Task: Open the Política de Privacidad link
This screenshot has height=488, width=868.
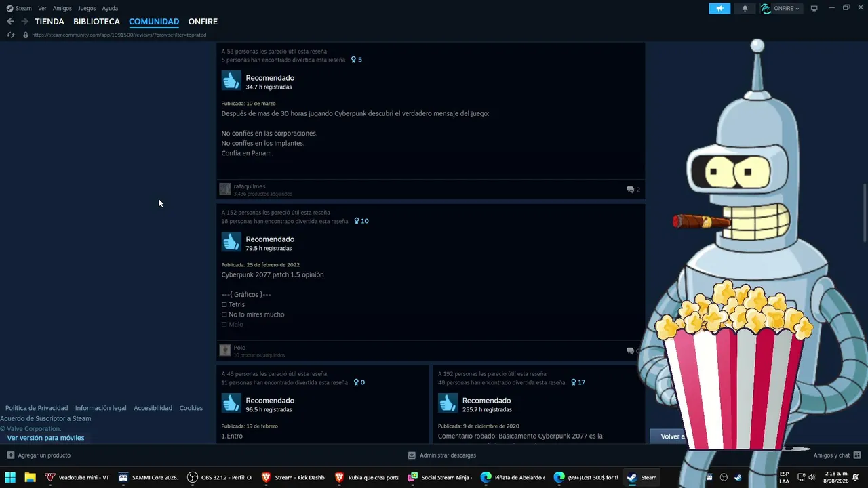Action: (x=37, y=408)
